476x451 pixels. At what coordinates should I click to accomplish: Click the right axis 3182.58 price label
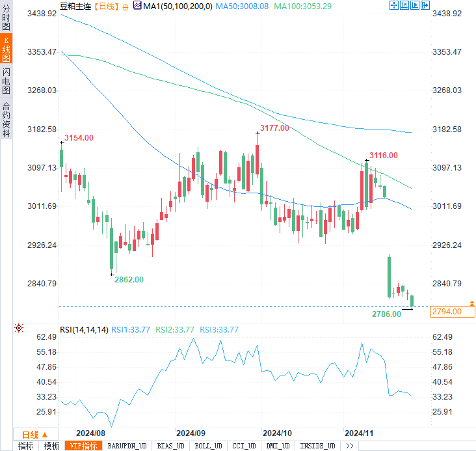click(x=447, y=129)
